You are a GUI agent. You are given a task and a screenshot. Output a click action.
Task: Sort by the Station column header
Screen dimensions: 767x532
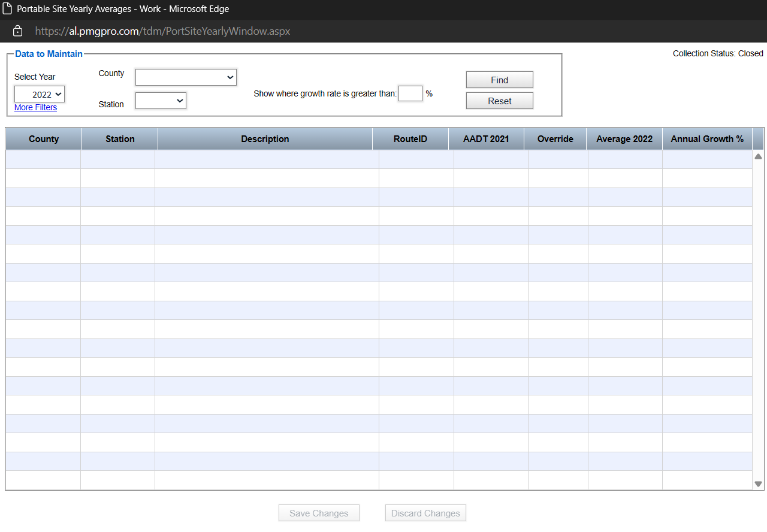point(120,139)
